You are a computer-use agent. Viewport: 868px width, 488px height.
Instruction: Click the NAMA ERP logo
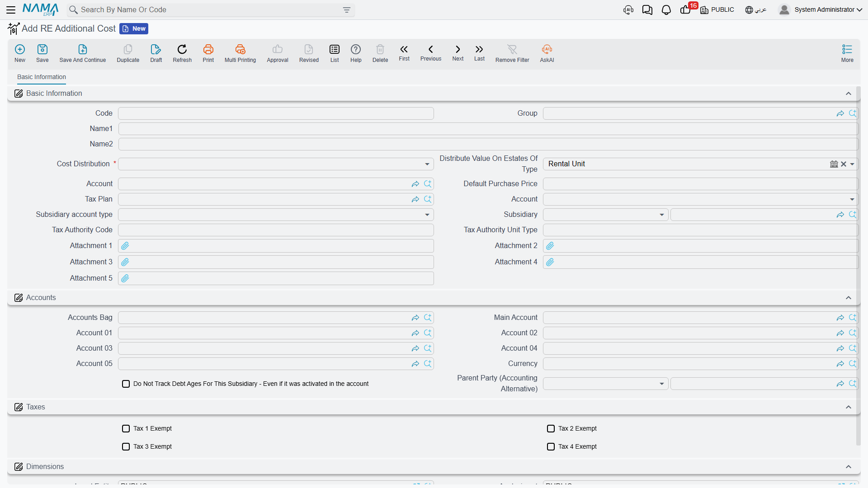[x=41, y=9]
